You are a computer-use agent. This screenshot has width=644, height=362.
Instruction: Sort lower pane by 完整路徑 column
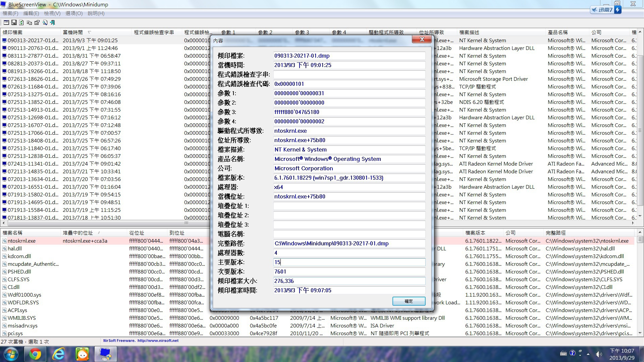pyautogui.click(x=589, y=233)
